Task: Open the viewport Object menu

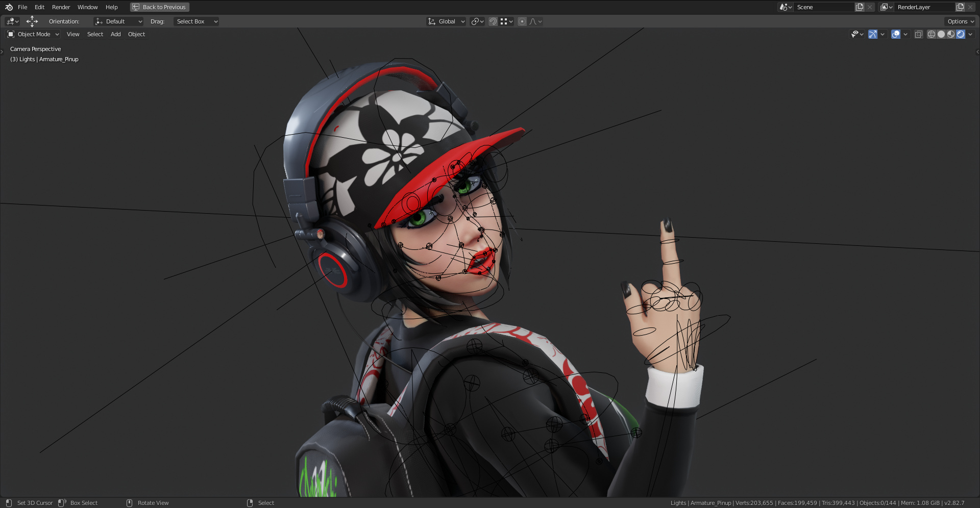Action: 136,34
